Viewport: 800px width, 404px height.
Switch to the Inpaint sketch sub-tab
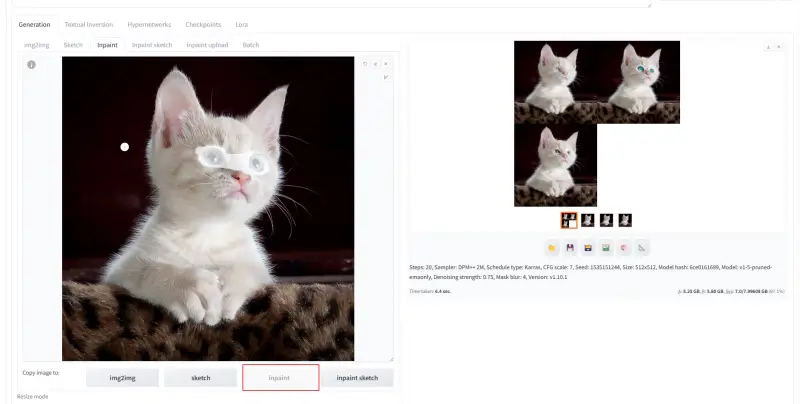152,45
